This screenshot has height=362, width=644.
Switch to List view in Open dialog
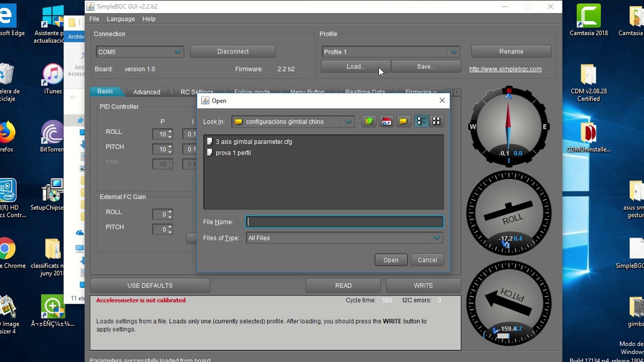click(422, 121)
